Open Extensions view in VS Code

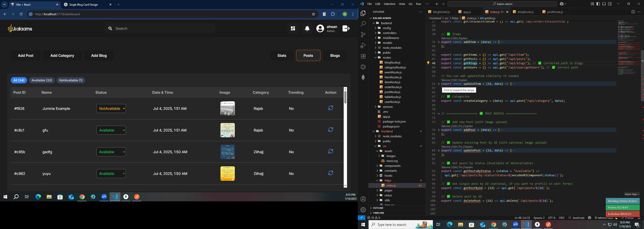363,56
